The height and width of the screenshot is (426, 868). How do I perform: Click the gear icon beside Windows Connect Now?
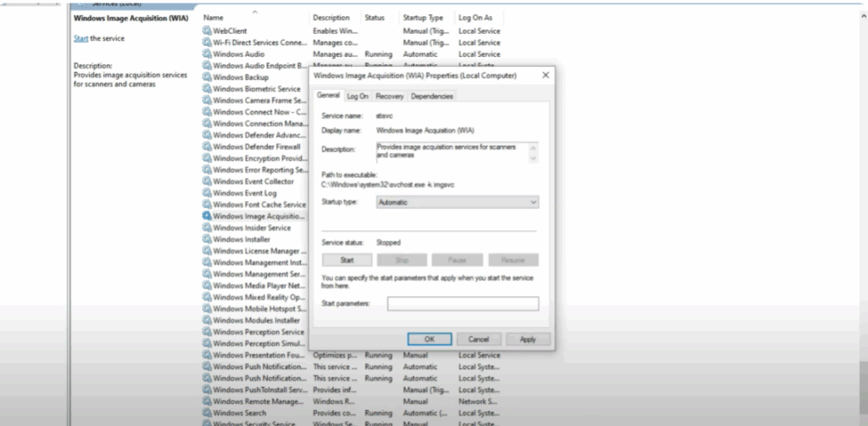(207, 112)
